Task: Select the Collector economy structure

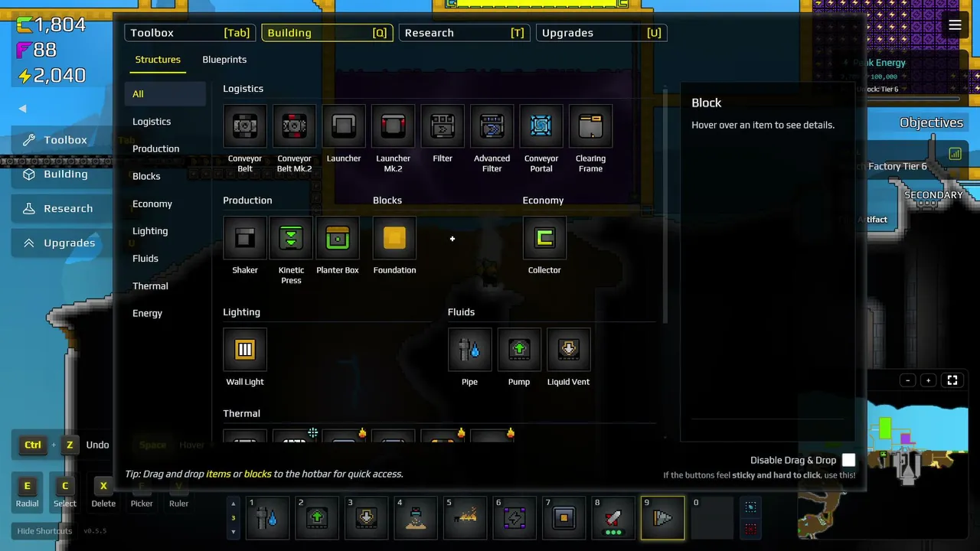Action: pyautogui.click(x=544, y=238)
